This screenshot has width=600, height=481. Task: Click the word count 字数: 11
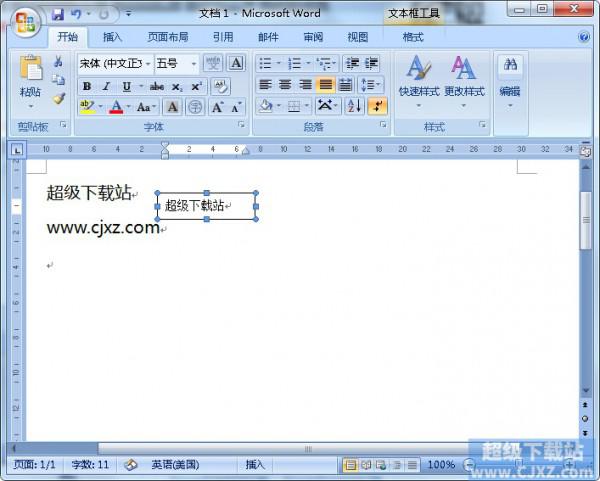(90, 465)
